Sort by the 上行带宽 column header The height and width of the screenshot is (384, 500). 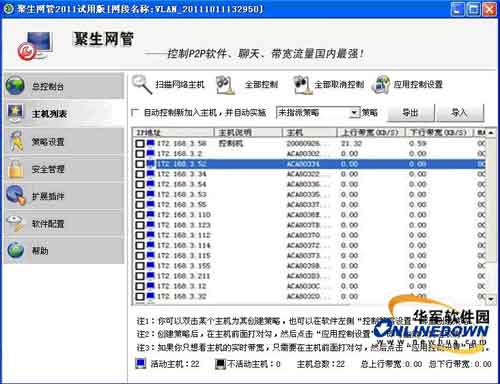(x=370, y=133)
